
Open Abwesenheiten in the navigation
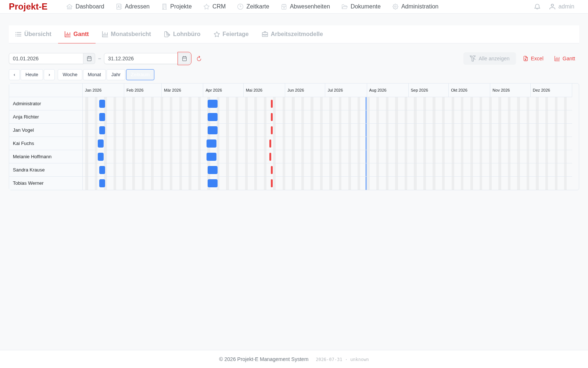(x=305, y=7)
